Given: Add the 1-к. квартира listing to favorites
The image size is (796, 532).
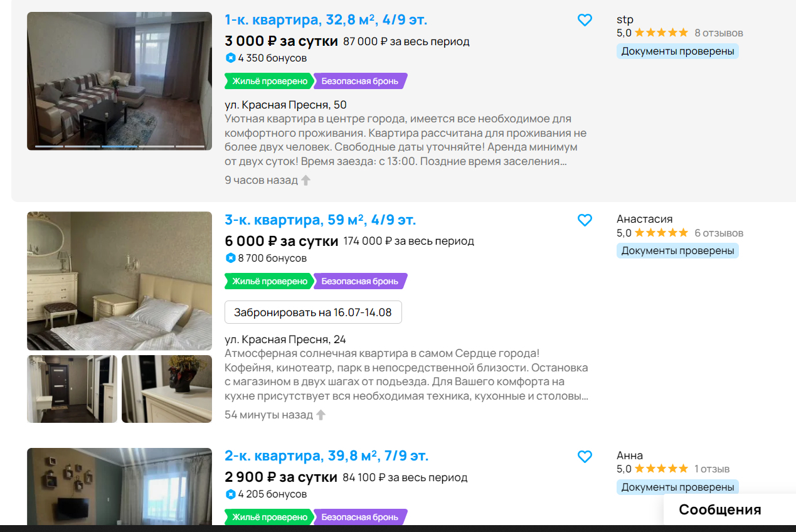Looking at the screenshot, I should [x=585, y=20].
